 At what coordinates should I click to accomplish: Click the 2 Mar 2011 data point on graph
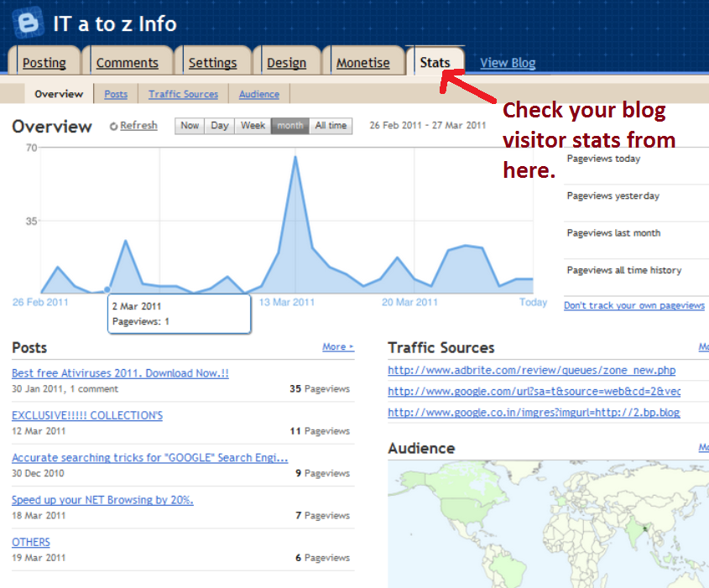[x=107, y=289]
